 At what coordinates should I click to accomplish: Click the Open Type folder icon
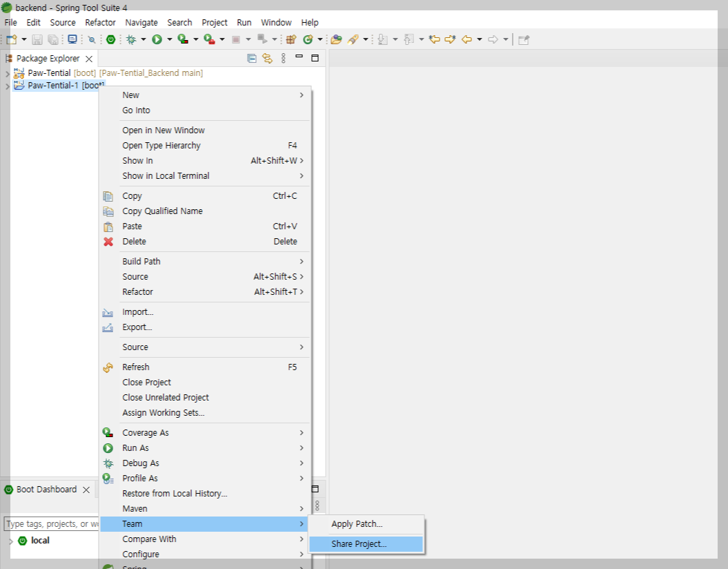coord(337,40)
